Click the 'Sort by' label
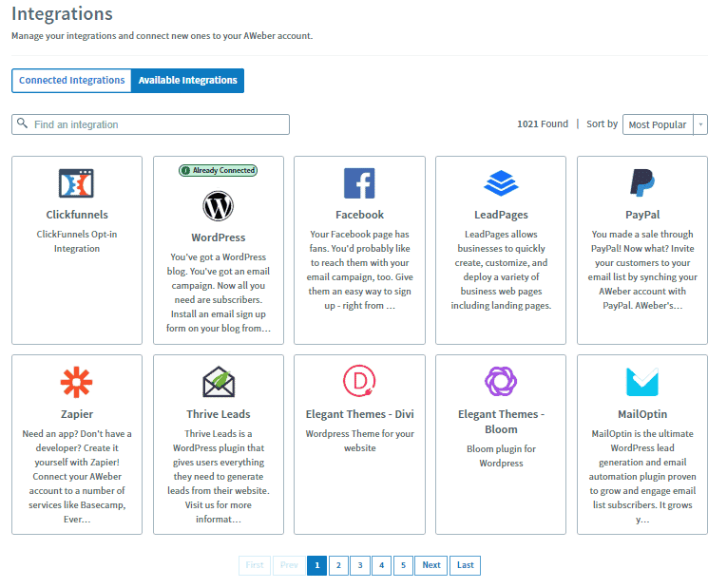This screenshot has width=727, height=588. point(602,124)
